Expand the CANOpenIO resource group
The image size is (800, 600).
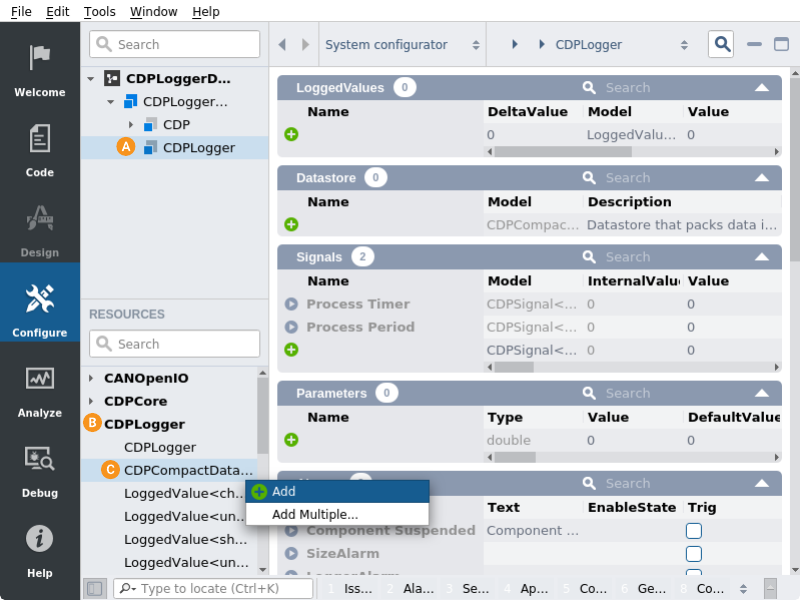(91, 378)
